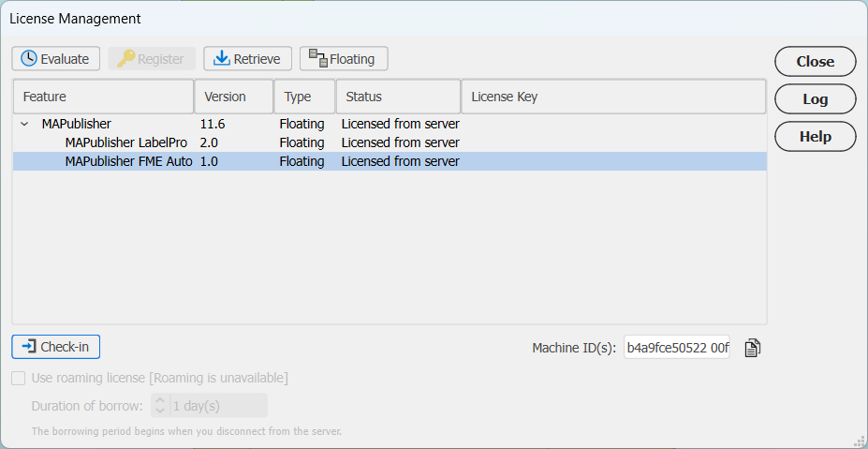Toggle the Use roaming license checkbox
The width and height of the screenshot is (868, 449).
coord(19,379)
